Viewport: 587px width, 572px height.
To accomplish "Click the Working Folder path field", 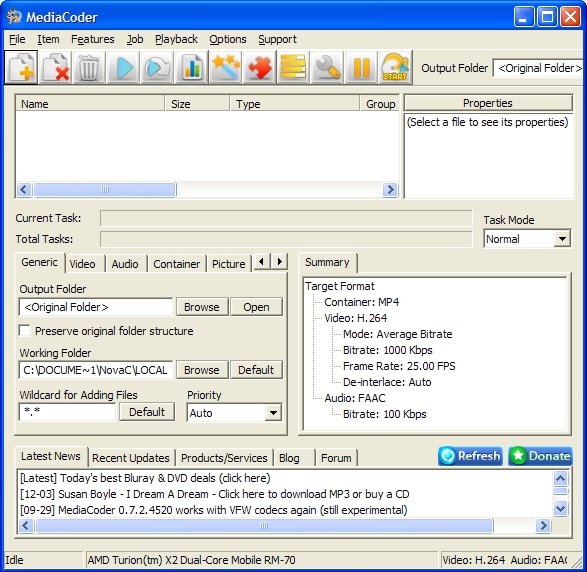I will coord(95,370).
